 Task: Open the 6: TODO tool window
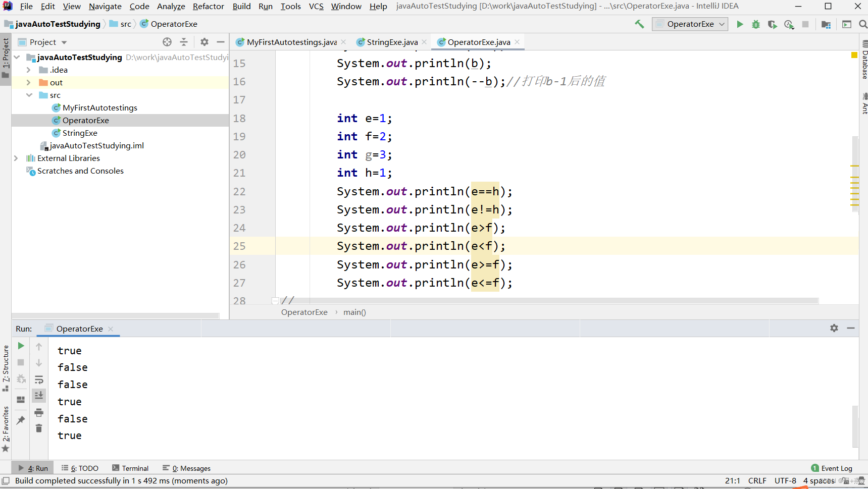[80, 468]
